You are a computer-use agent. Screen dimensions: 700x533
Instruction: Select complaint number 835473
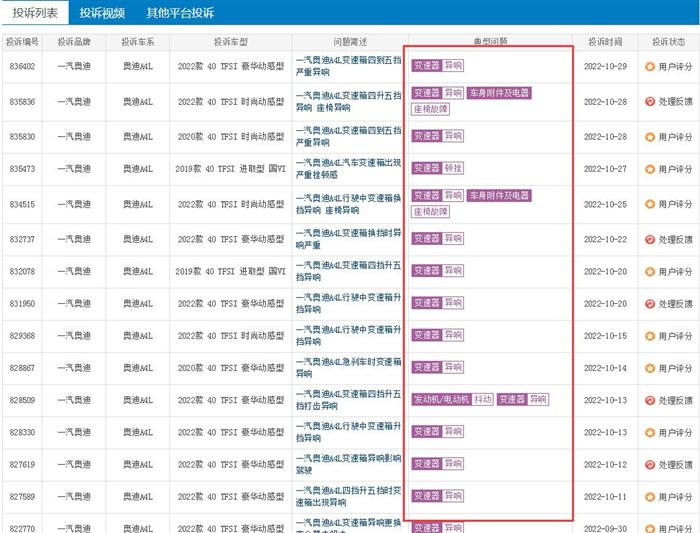[x=22, y=169]
